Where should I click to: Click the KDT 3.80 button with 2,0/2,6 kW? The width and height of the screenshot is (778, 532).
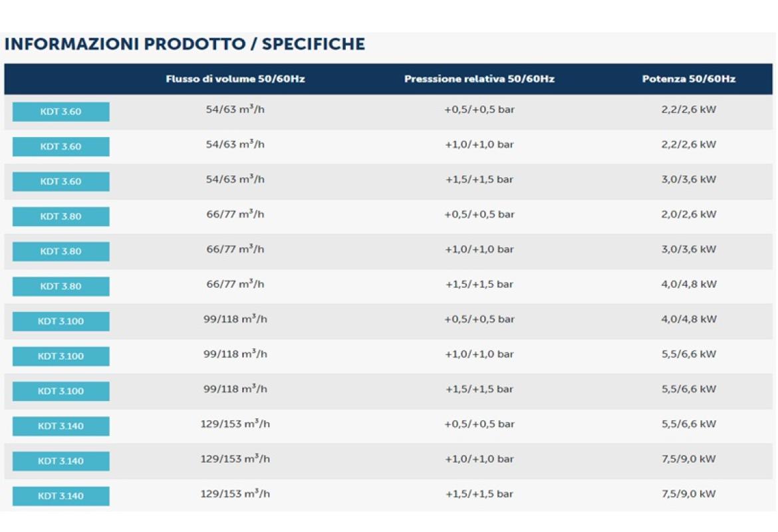(61, 216)
